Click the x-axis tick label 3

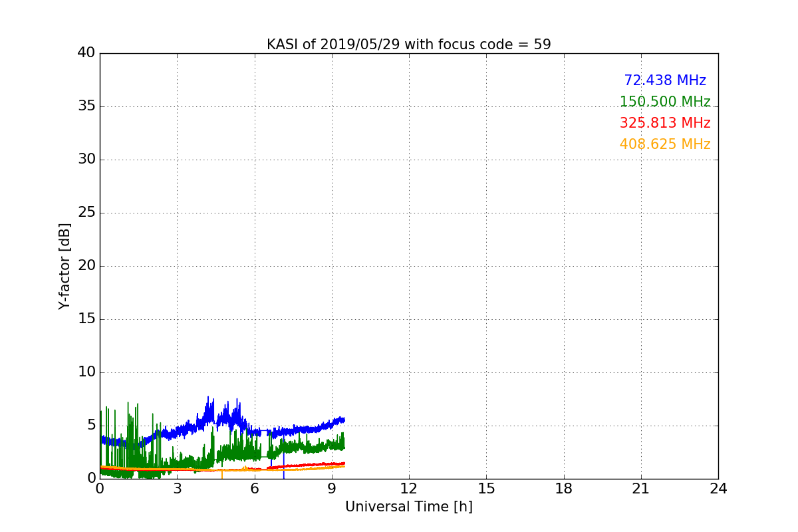point(177,489)
